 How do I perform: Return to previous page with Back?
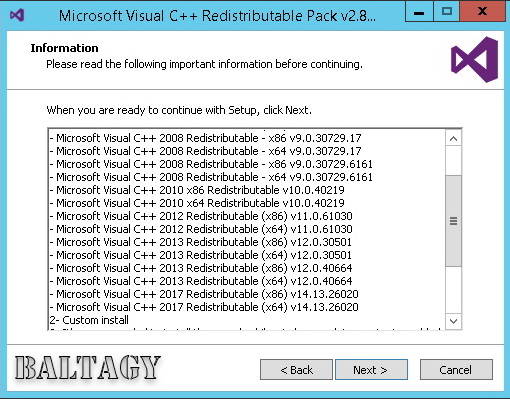point(296,370)
